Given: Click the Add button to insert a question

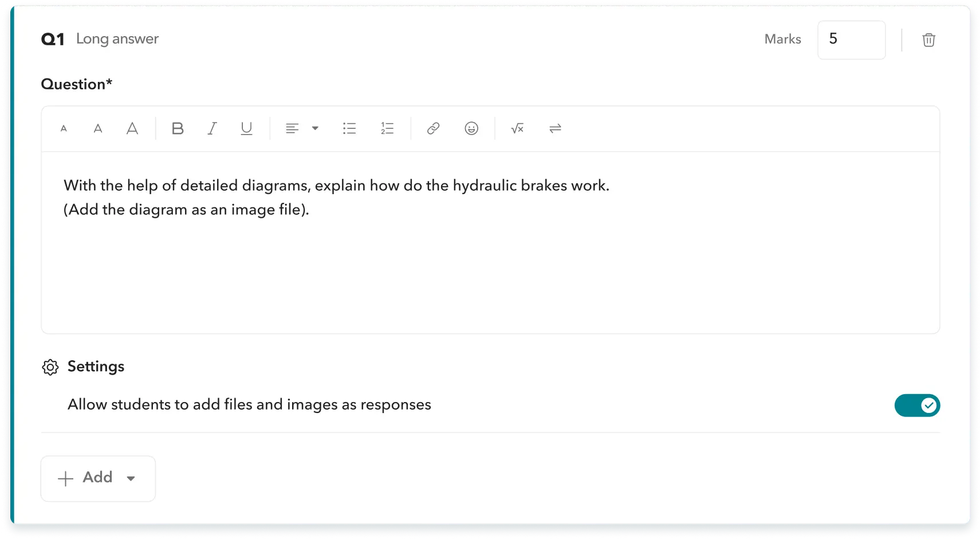Looking at the screenshot, I should point(89,478).
